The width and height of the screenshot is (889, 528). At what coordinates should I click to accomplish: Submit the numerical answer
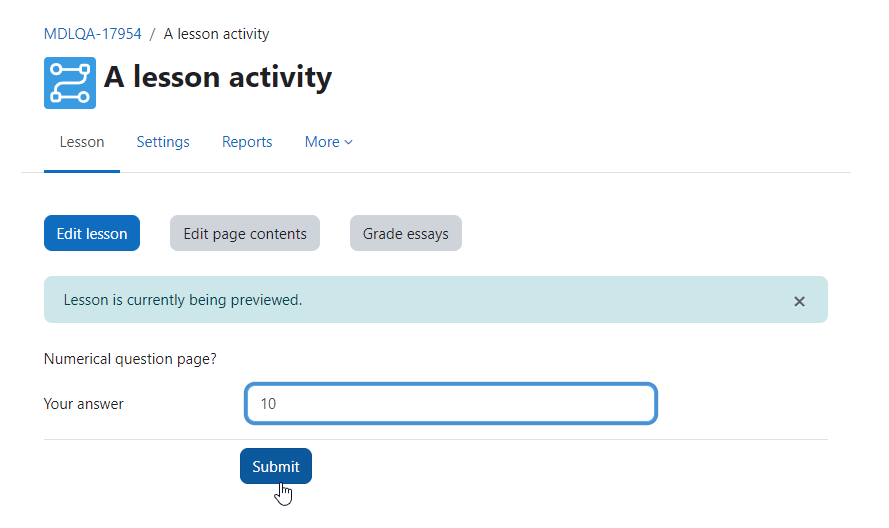(276, 466)
